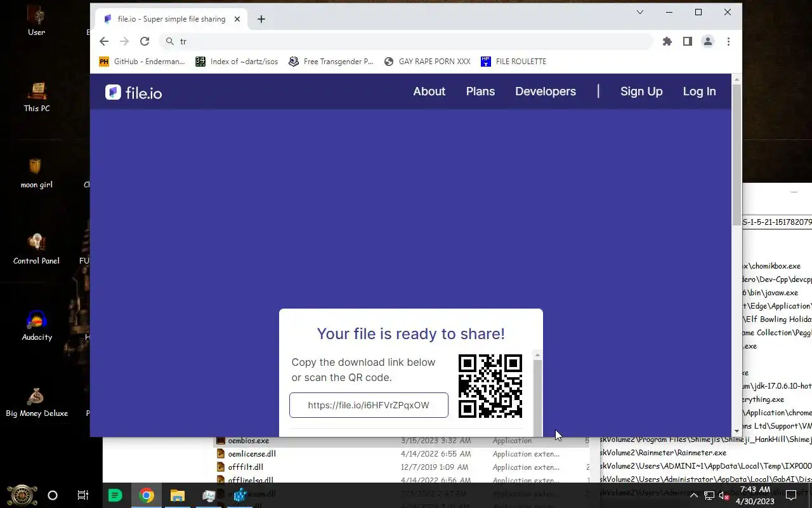
Task: Click the Chrome taskbar icon
Action: tap(146, 495)
